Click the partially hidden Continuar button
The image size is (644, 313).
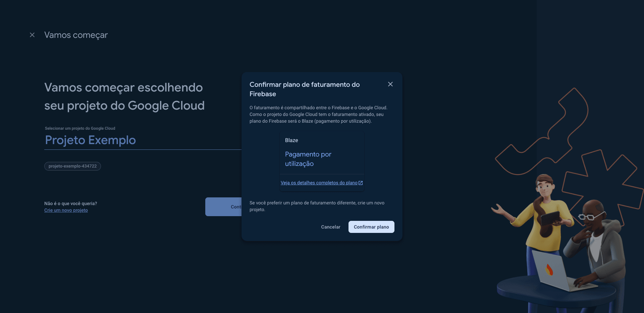click(x=223, y=207)
